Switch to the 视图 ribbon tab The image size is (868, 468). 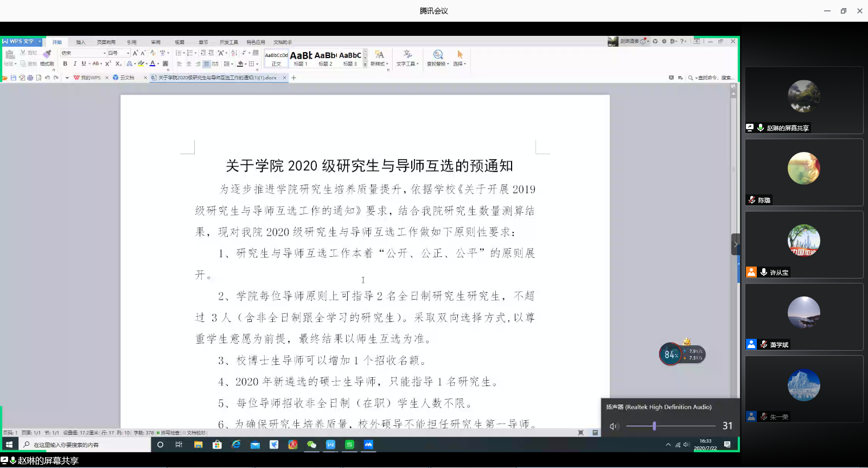pos(180,42)
